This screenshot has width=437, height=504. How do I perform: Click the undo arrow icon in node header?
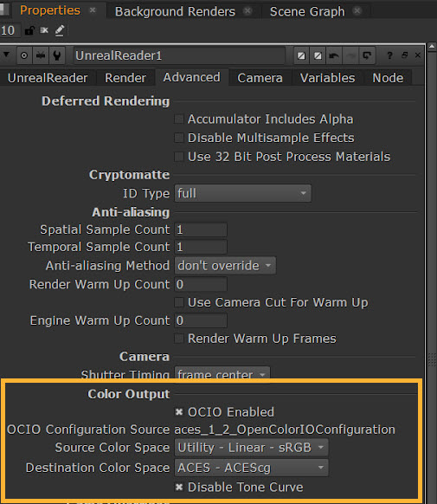click(x=334, y=55)
